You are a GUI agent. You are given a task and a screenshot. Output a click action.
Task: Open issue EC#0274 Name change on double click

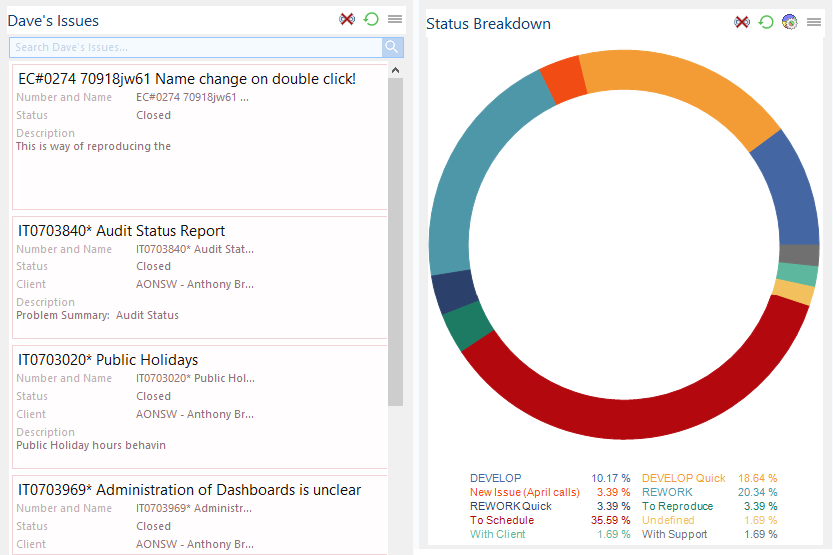tap(187, 79)
